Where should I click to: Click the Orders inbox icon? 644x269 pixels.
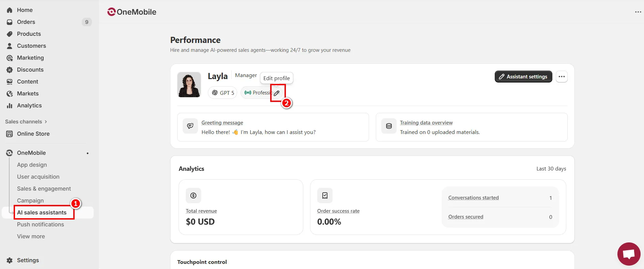click(10, 22)
